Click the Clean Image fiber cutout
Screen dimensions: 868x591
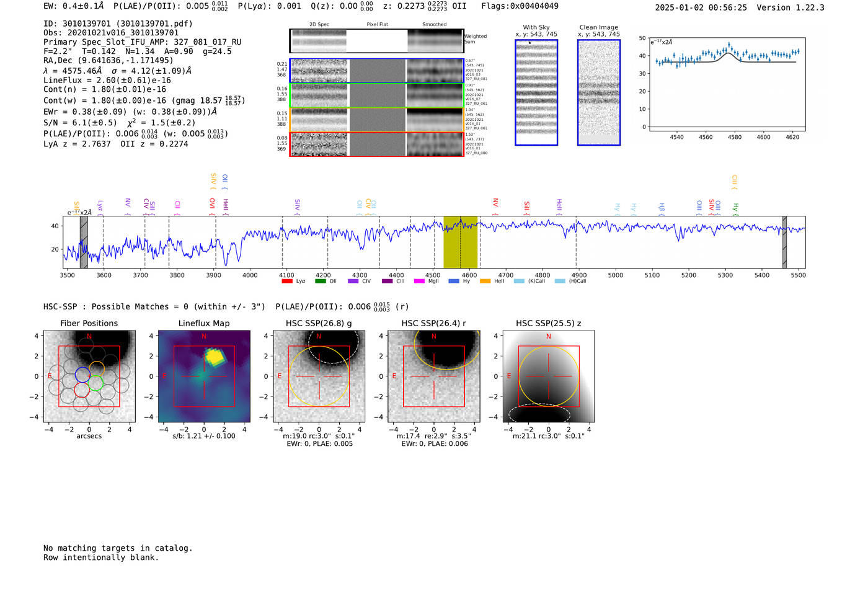click(x=599, y=92)
